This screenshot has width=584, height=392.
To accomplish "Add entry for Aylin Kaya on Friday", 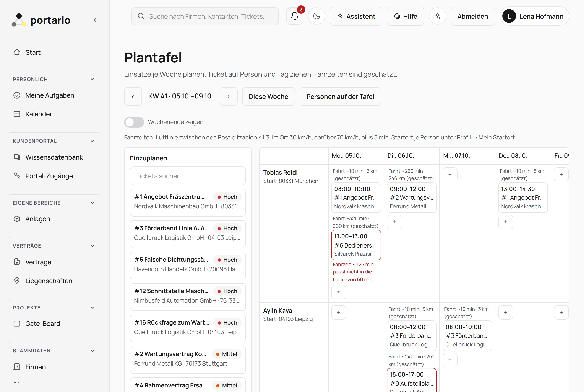I will pyautogui.click(x=561, y=312).
